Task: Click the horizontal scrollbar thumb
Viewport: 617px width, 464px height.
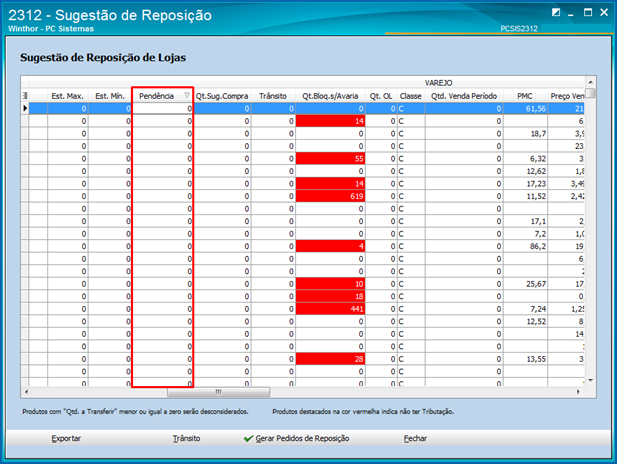Action: [218, 392]
